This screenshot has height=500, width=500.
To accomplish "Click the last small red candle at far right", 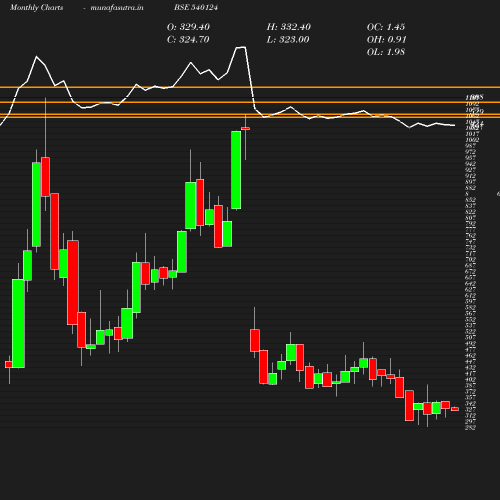I will tap(455, 409).
